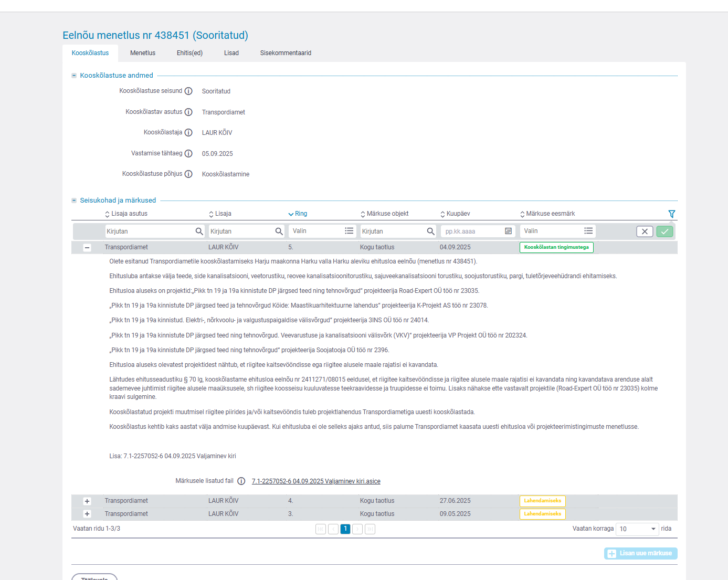Collapse the Kooskõlastuse andmed section

pos(74,76)
